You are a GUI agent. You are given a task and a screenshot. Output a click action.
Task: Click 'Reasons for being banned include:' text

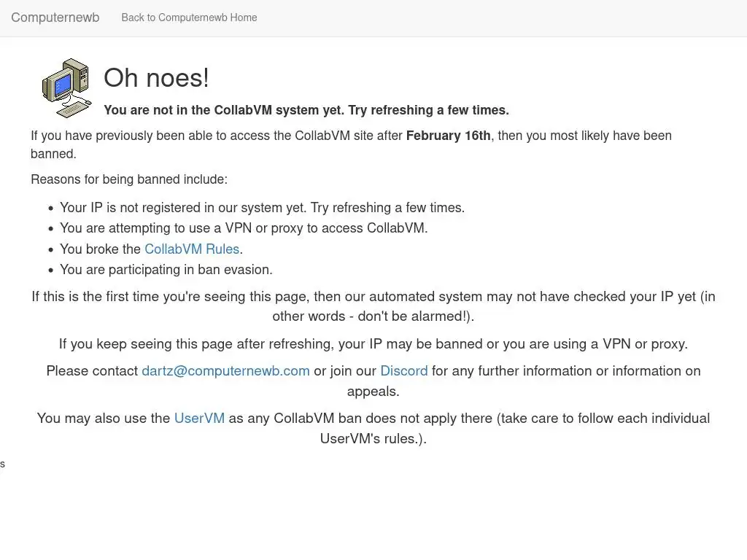click(129, 179)
